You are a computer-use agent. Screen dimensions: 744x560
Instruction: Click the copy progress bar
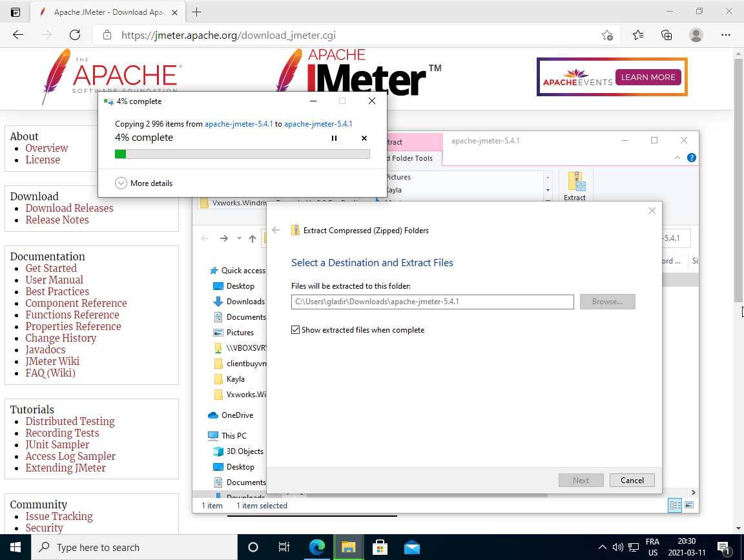242,154
